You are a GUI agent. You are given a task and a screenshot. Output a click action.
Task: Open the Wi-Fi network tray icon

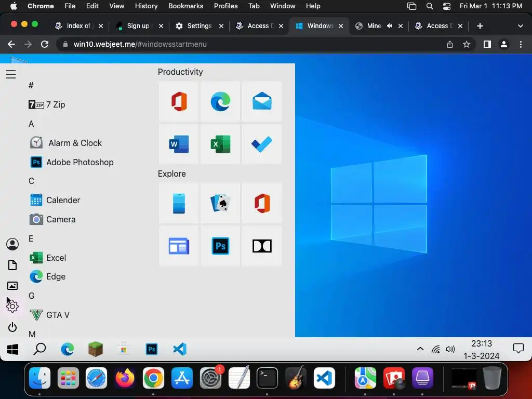point(436,349)
